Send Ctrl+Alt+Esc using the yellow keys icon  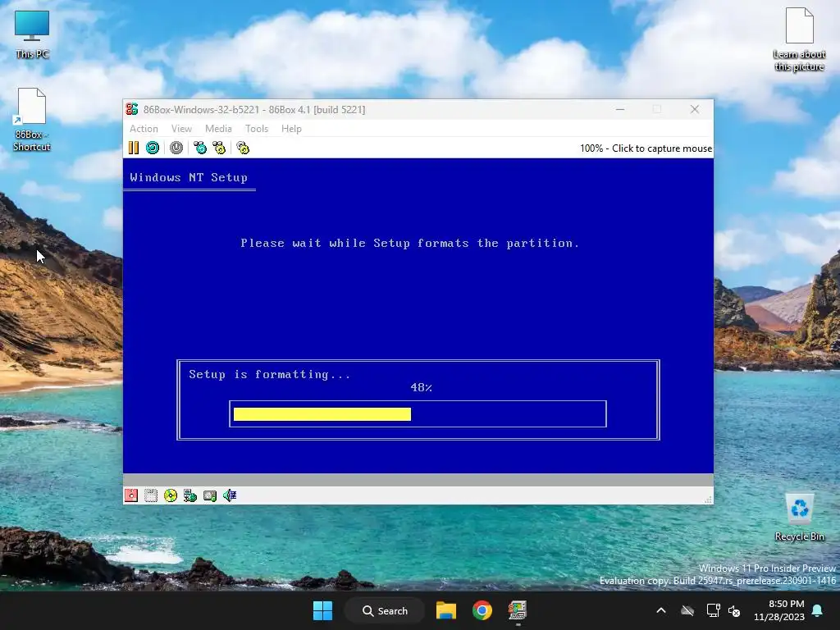(x=219, y=148)
